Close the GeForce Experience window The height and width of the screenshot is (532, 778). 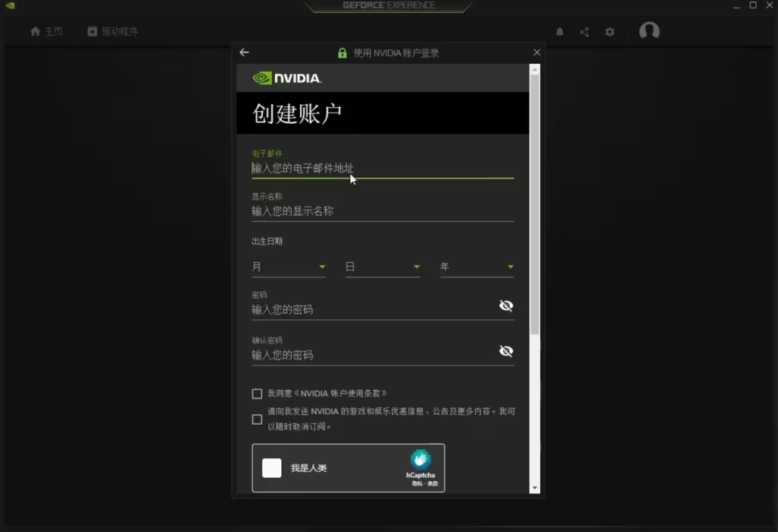(770, 5)
